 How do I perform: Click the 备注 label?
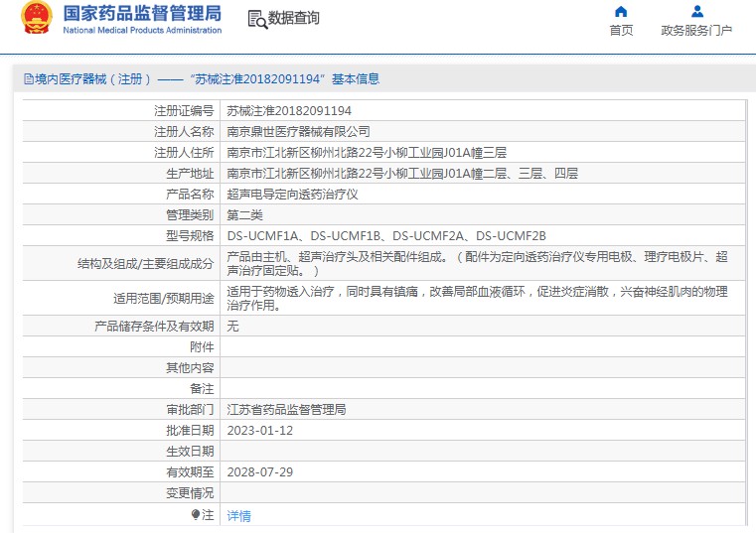pos(202,388)
